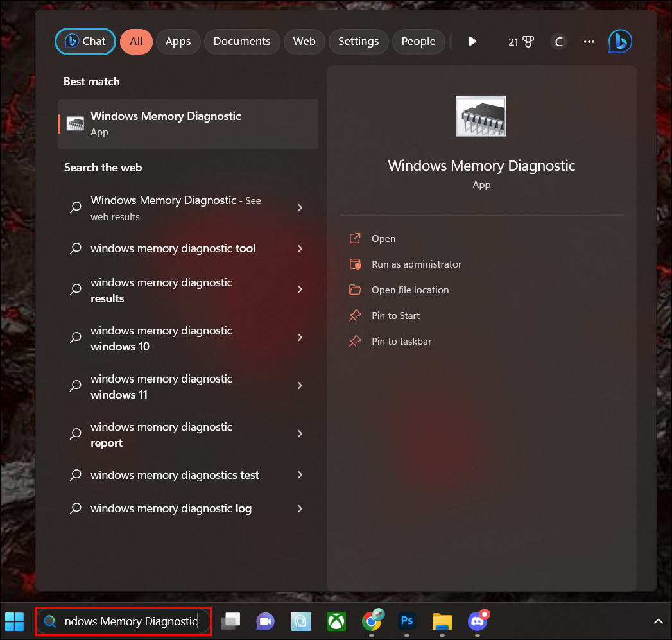The width and height of the screenshot is (672, 640).
Task: Expand chevron for 'diagnostic log' suggestion
Action: click(300, 508)
